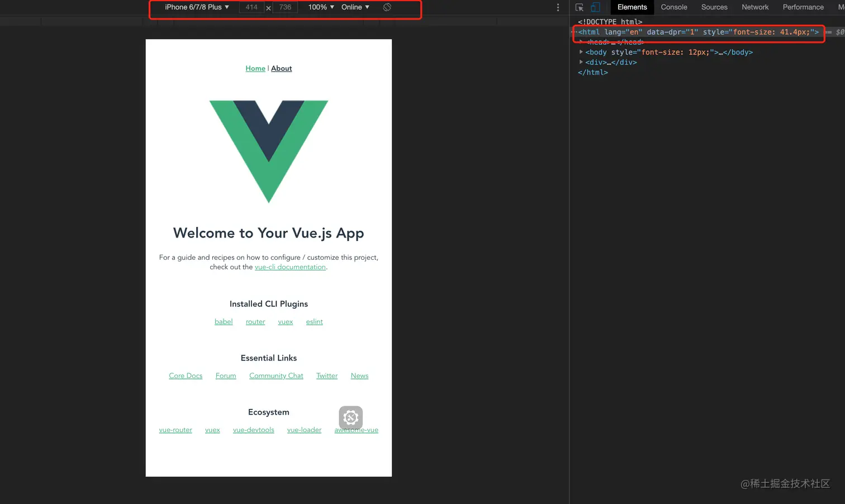Open the vue-devtools link

click(254, 430)
